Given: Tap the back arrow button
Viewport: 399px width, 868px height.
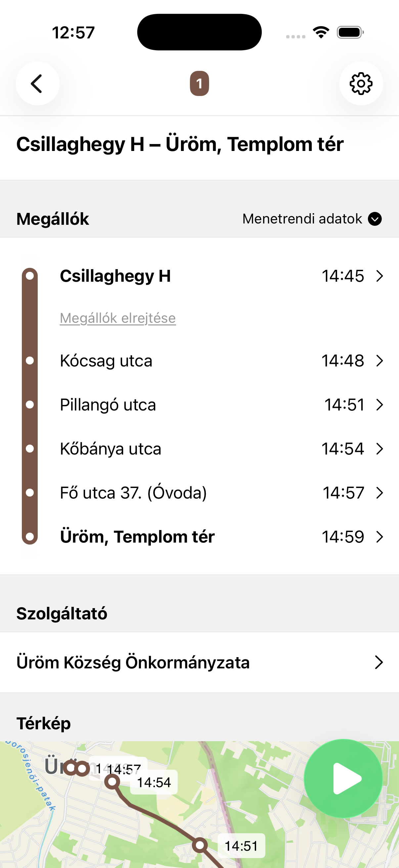Looking at the screenshot, I should click(x=37, y=83).
